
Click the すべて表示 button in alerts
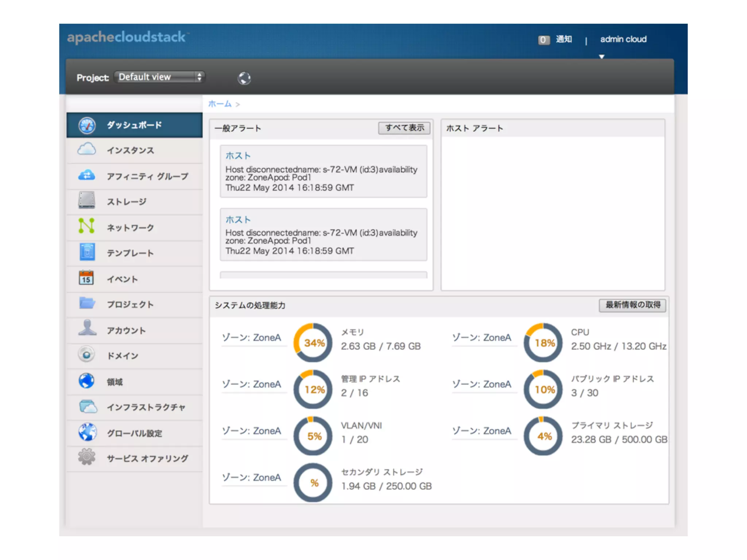pos(404,128)
